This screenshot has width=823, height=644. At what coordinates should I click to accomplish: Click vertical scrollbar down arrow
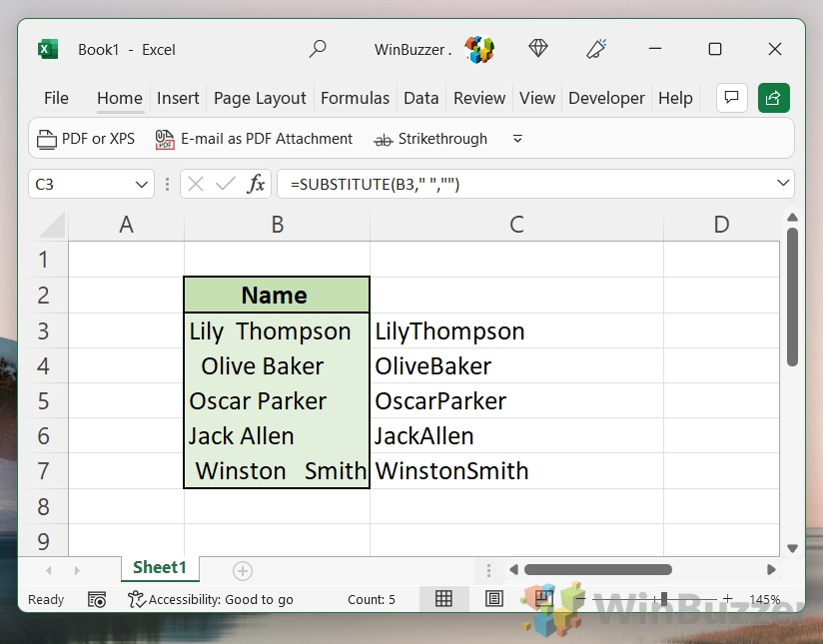(x=793, y=548)
